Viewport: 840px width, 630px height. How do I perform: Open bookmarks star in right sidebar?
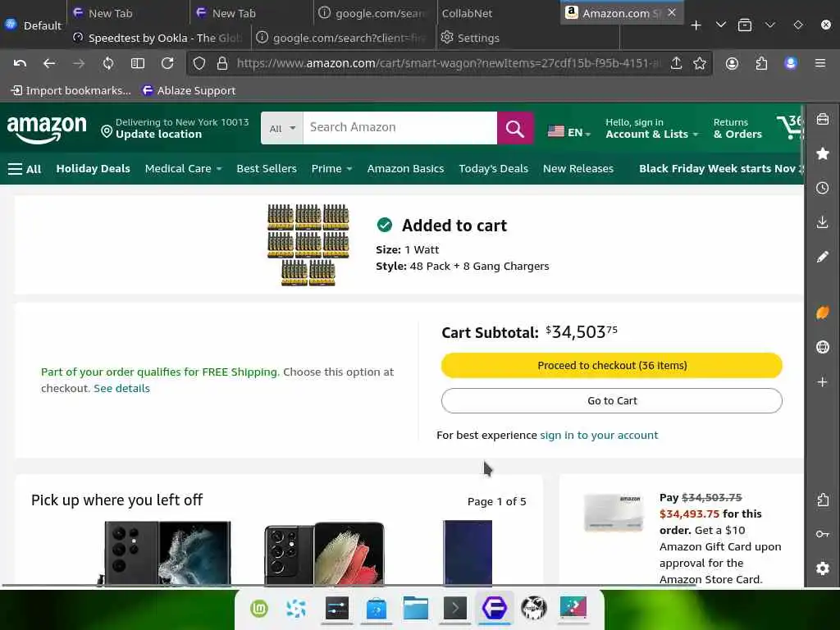[x=822, y=153]
